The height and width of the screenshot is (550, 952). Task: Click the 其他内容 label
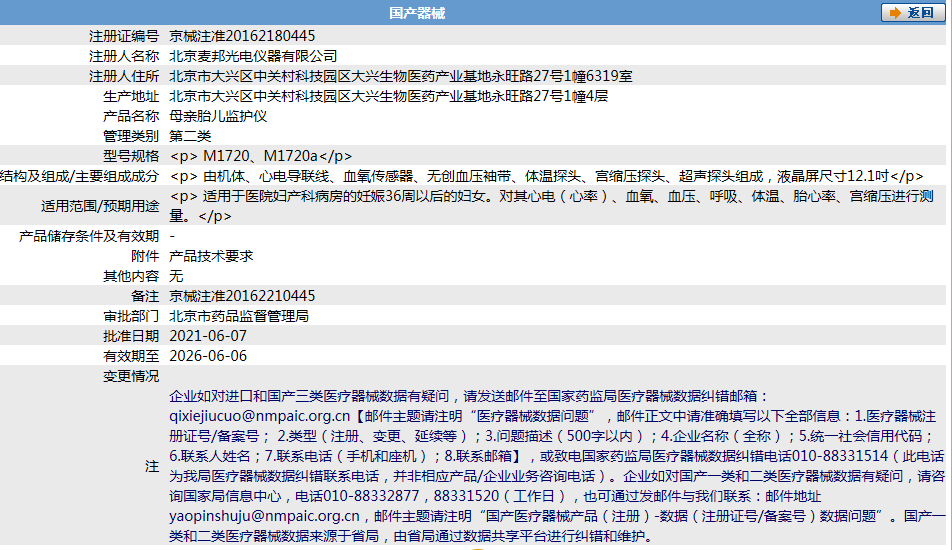pos(131,276)
